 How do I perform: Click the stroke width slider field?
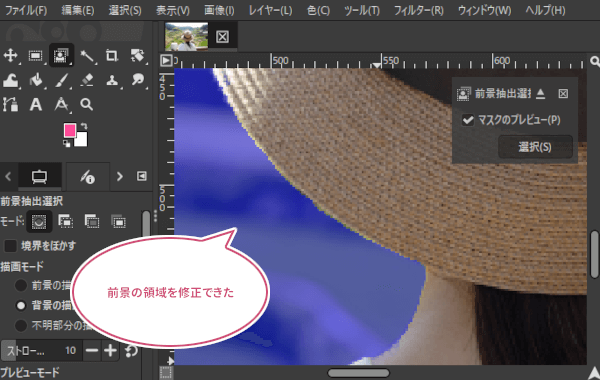41,351
